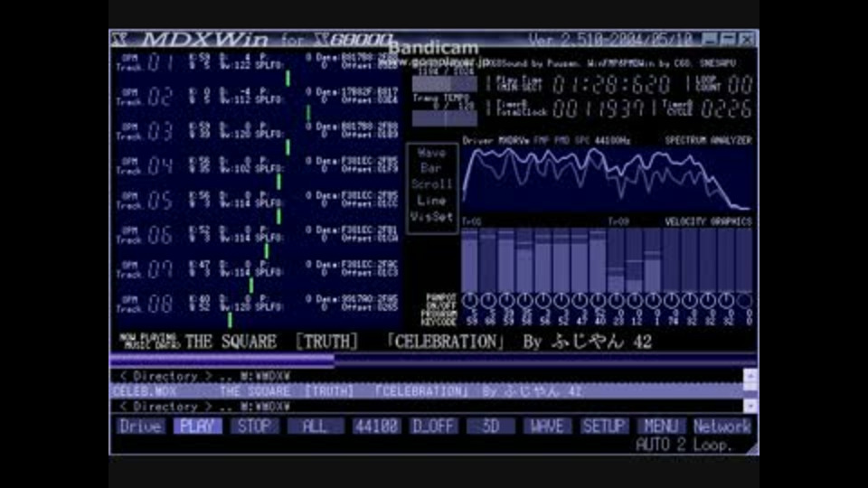Click the Drive button
The height and width of the screenshot is (488, 868).
point(141,426)
